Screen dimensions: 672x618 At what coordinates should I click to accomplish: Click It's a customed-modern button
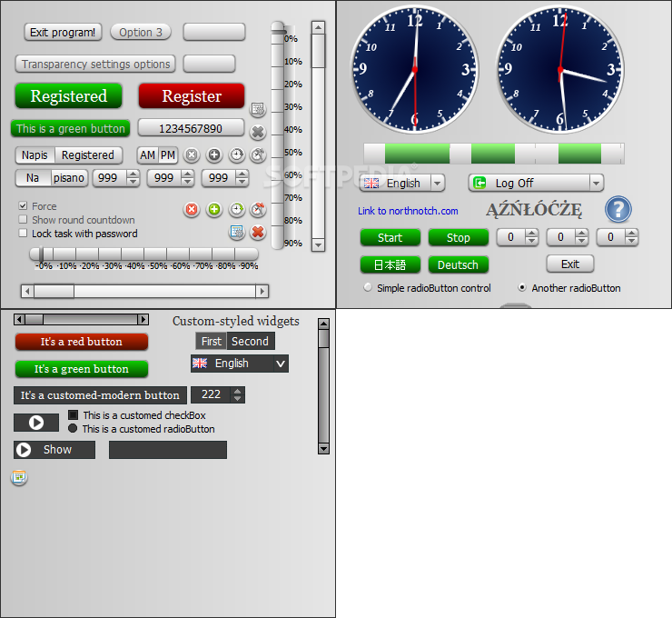[100, 395]
